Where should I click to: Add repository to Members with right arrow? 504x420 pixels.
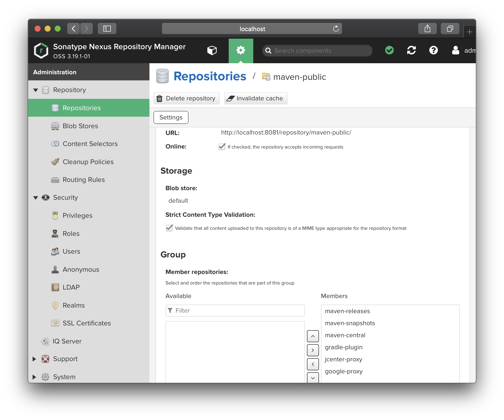click(313, 350)
